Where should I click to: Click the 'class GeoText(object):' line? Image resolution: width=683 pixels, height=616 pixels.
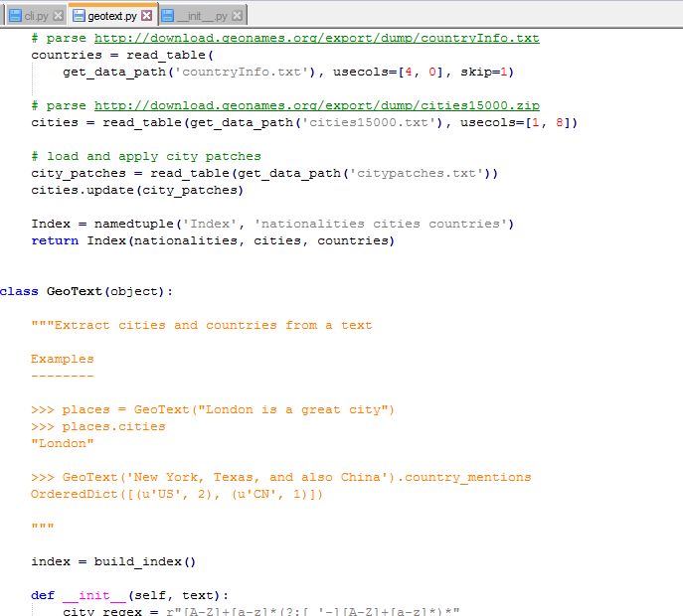pos(86,291)
